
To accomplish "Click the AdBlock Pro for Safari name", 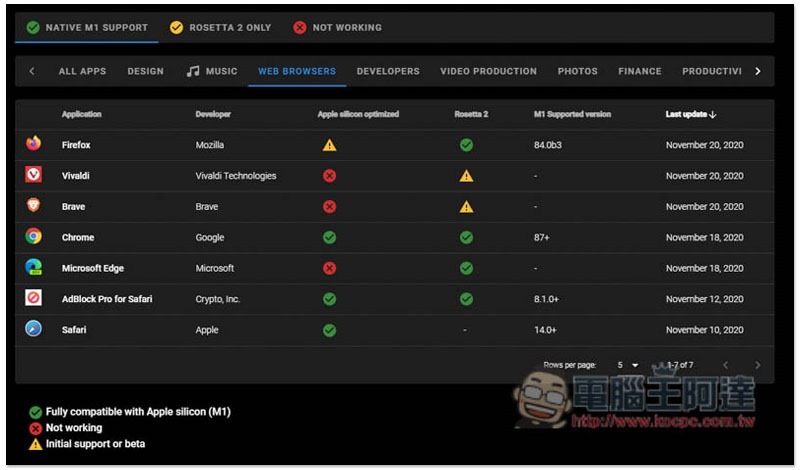I will [107, 299].
